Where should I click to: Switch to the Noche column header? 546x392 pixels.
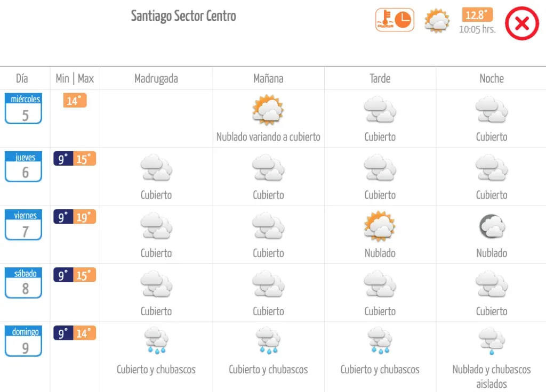click(x=491, y=78)
